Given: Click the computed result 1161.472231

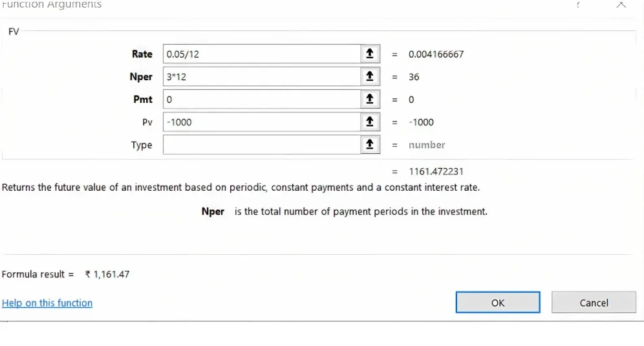Looking at the screenshot, I should click(x=436, y=171).
